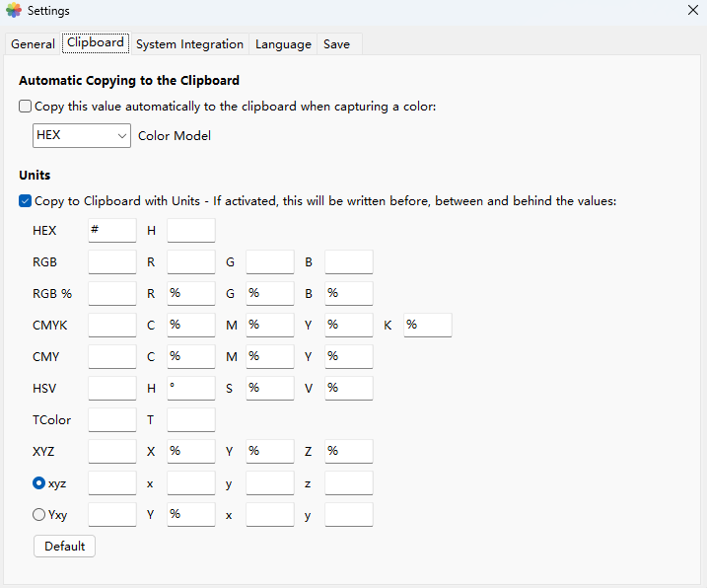Click the HSV H degree field
The width and height of the screenshot is (707, 588).
(191, 389)
